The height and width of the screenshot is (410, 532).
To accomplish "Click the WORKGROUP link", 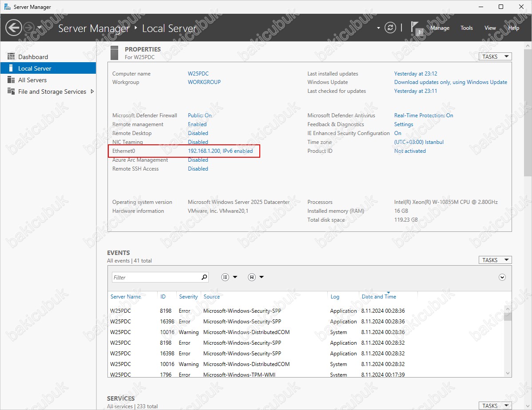I will [x=204, y=82].
